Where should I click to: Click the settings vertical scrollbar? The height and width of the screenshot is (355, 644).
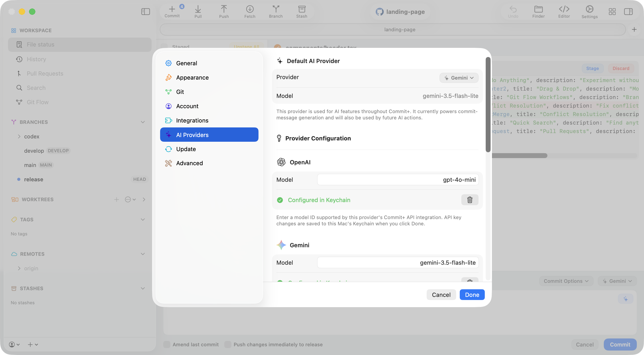pyautogui.click(x=488, y=104)
